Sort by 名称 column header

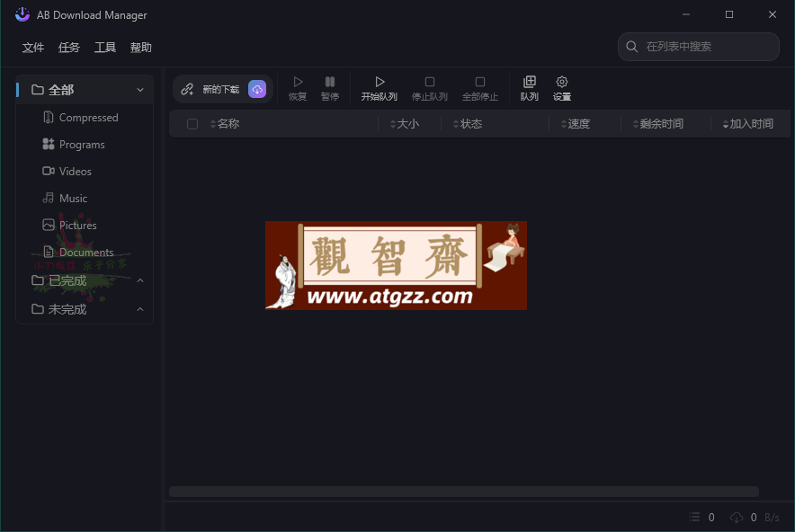(x=225, y=124)
